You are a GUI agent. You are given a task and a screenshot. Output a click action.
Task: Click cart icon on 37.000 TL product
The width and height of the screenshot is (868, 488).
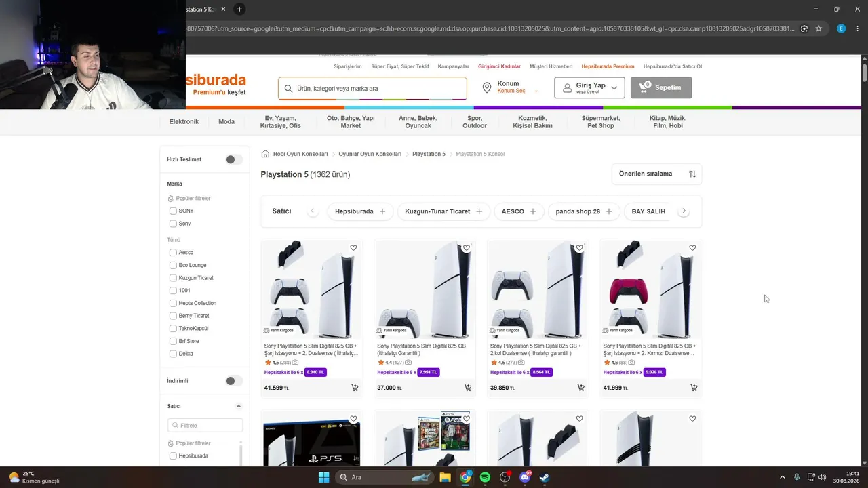click(468, 388)
